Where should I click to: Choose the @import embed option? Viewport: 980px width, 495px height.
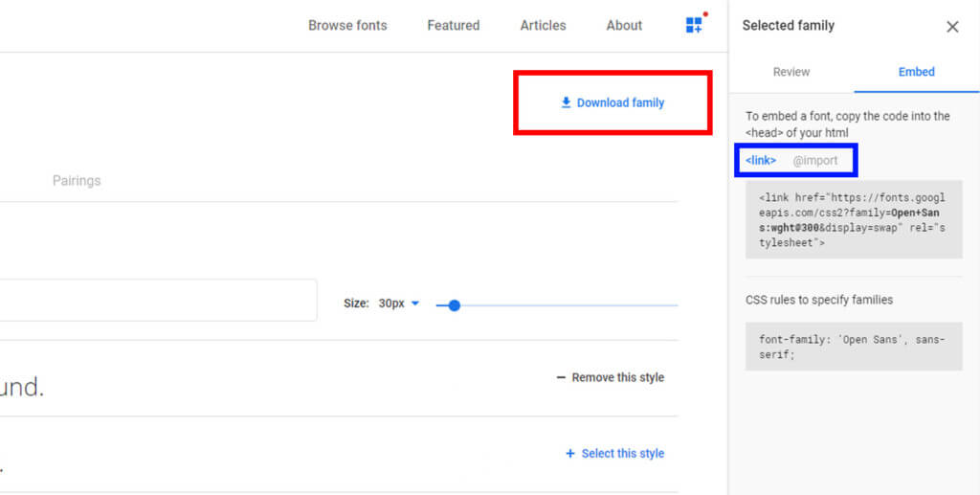point(814,160)
